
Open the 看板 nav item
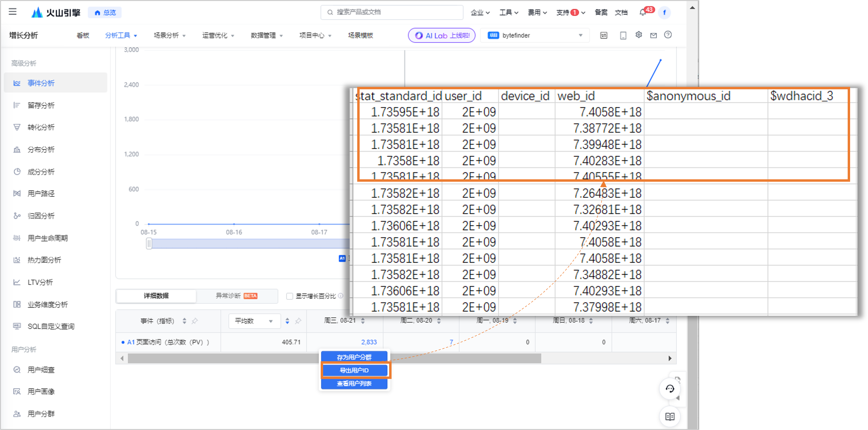pos(83,35)
